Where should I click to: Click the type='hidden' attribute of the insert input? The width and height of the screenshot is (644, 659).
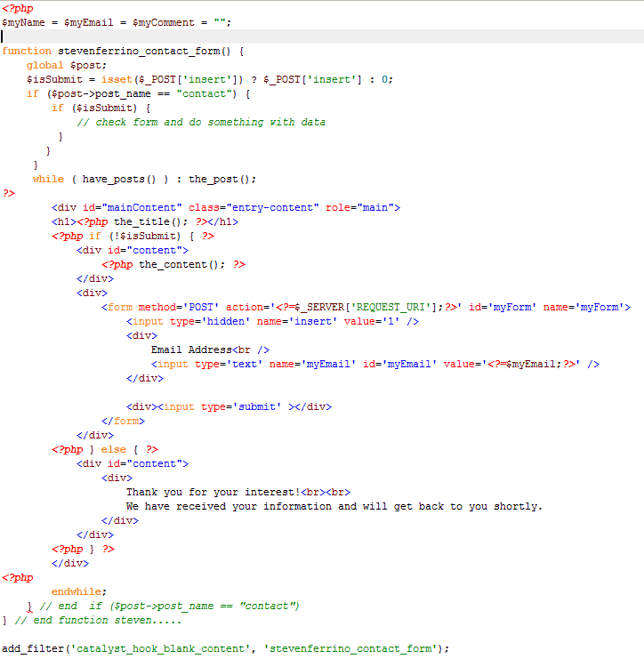click(x=210, y=322)
